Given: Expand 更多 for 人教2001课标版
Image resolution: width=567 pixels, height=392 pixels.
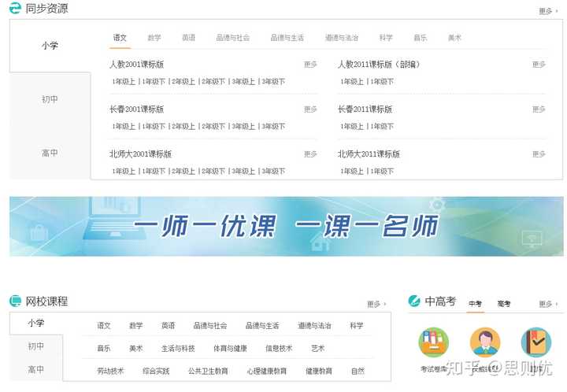Looking at the screenshot, I should [310, 65].
